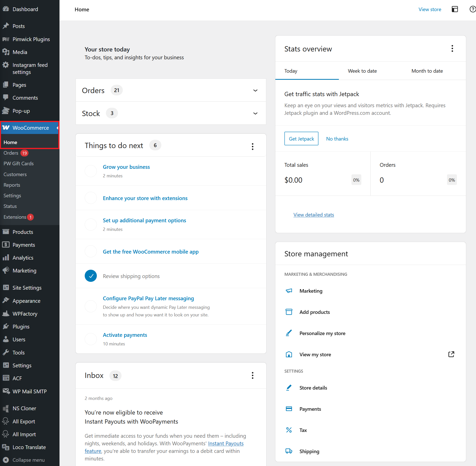Expand the Orders panel chevron

255,90
